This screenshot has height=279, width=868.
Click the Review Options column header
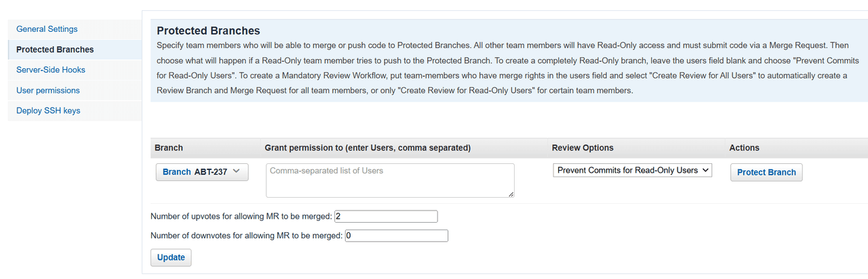583,148
